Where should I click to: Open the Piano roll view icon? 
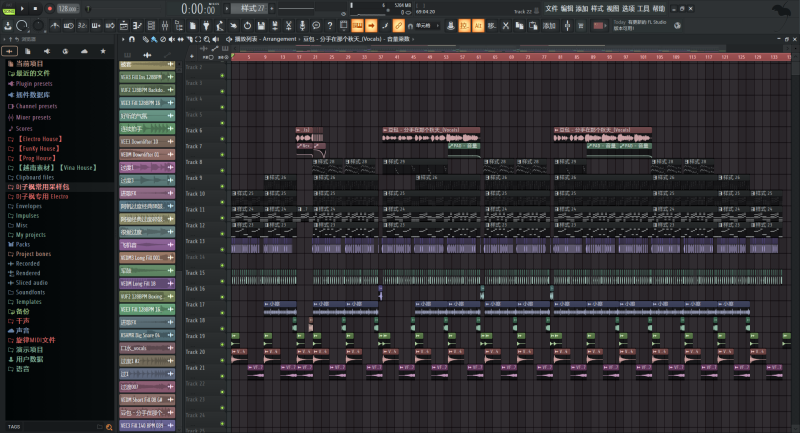click(138, 25)
